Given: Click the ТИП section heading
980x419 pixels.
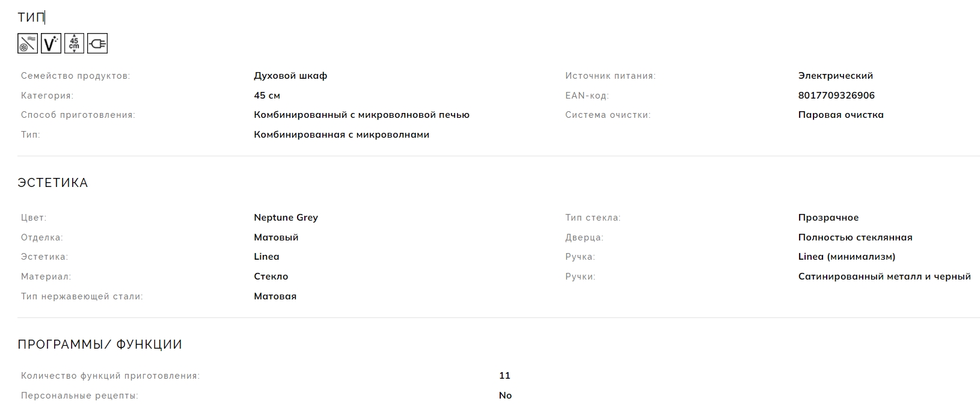Looking at the screenshot, I should click(x=31, y=17).
